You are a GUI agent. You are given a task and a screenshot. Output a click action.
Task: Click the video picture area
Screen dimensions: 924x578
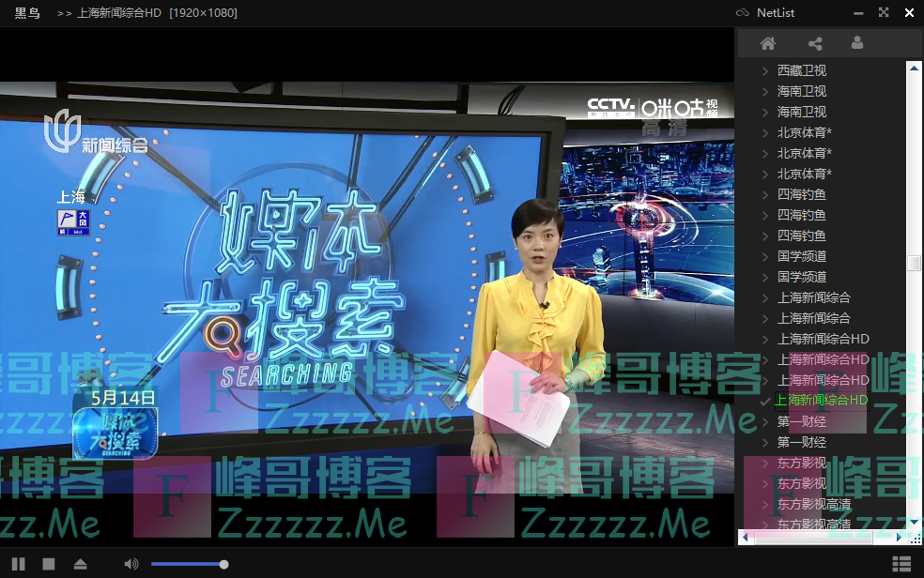pos(366,287)
